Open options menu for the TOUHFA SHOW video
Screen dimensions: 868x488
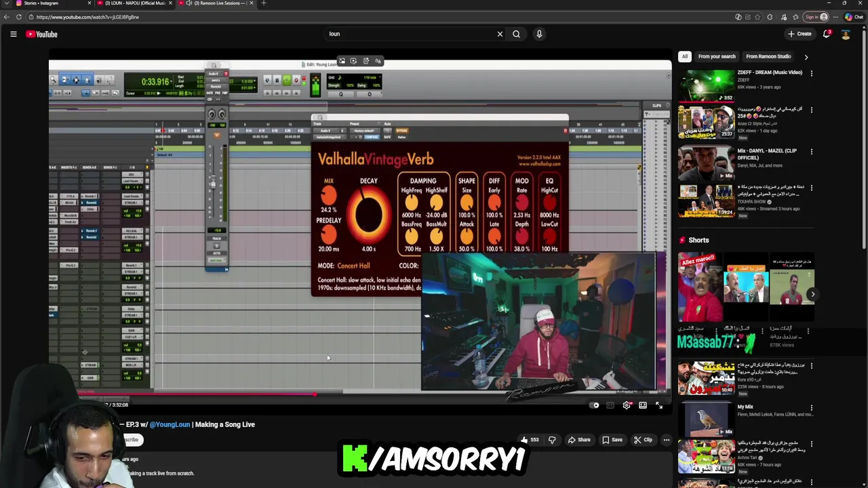(x=811, y=188)
